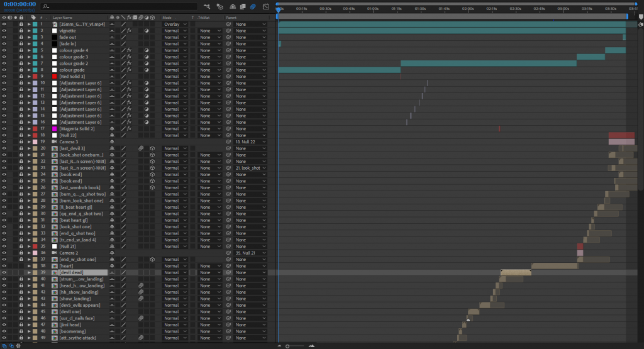The height and width of the screenshot is (349, 644).
Task: Click the lock column header icon
Action: tap(21, 18)
